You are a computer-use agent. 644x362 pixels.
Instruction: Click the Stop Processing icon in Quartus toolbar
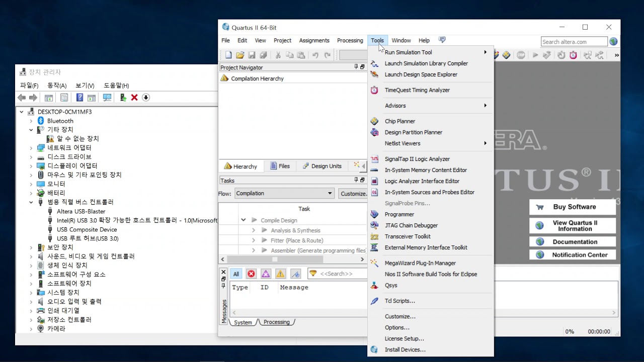[x=521, y=55]
